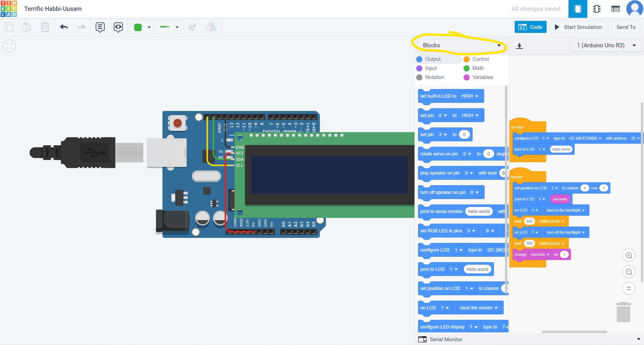Click the Send To button
This screenshot has width=644, height=345.
(x=625, y=27)
